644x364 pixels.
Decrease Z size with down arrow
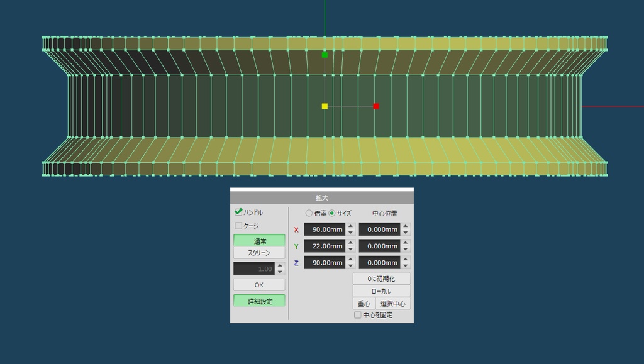350,266
